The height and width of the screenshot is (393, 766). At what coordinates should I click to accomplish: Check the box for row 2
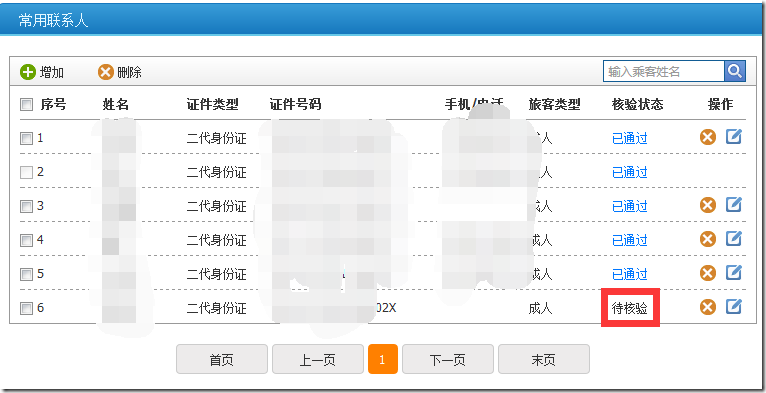coord(26,172)
